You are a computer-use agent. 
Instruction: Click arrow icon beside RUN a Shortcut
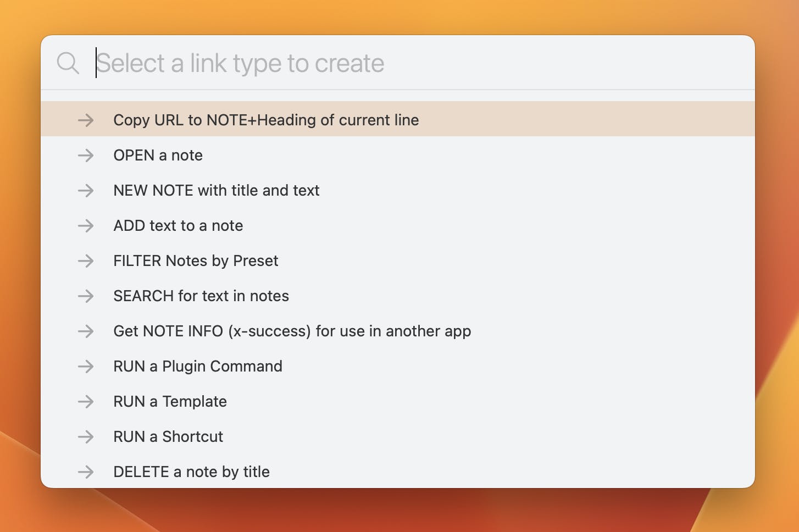point(86,436)
